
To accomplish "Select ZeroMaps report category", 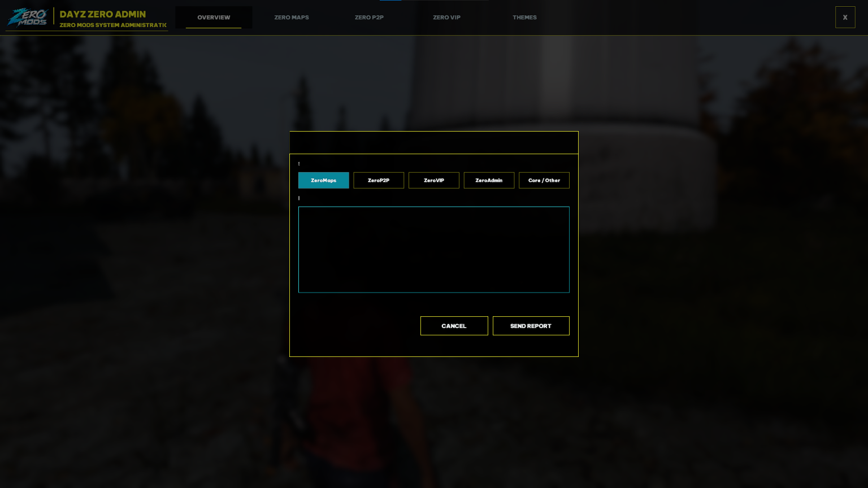I will pos(323,180).
